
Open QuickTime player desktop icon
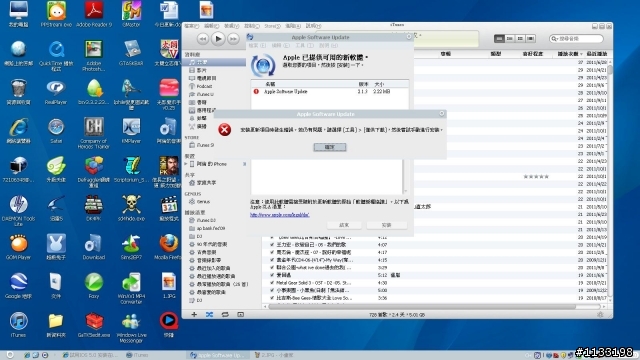(56, 55)
